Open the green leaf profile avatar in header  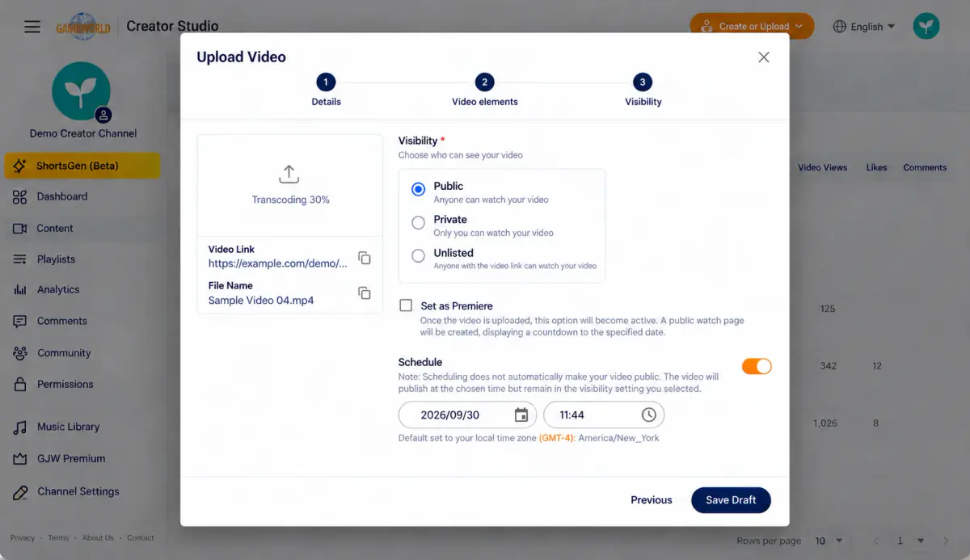tap(926, 26)
